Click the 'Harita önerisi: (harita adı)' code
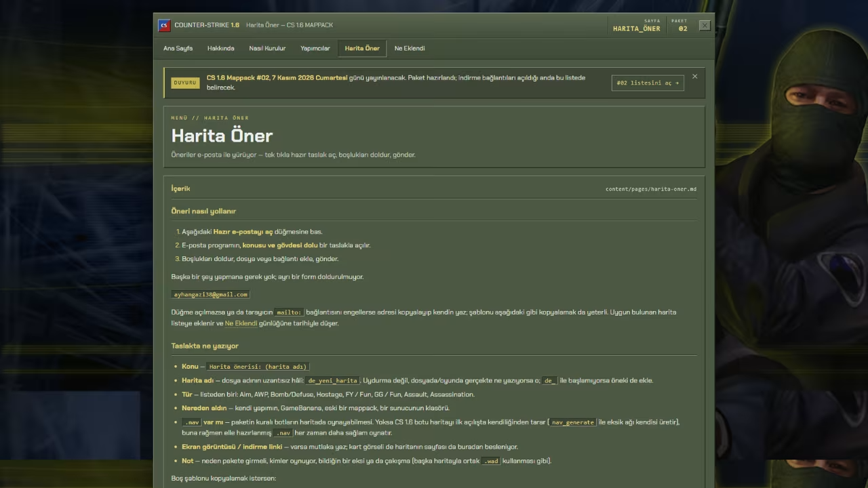This screenshot has width=868, height=488. (258, 367)
